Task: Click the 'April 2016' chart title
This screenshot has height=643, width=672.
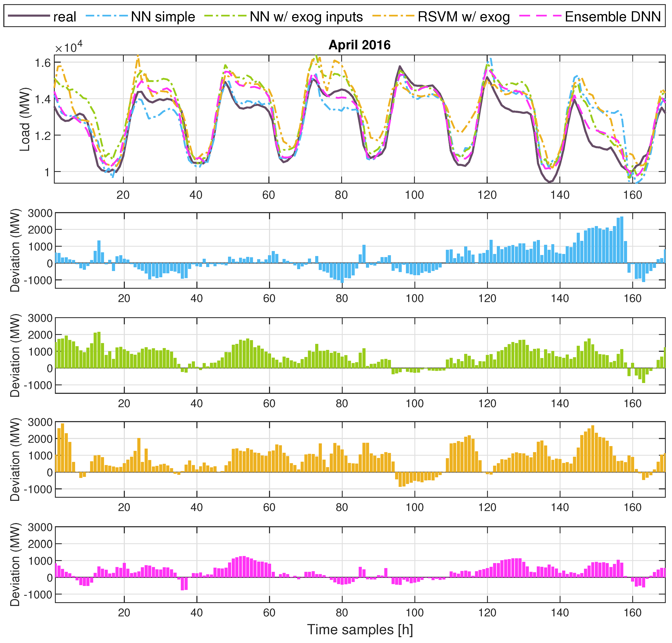Action: pyautogui.click(x=359, y=45)
